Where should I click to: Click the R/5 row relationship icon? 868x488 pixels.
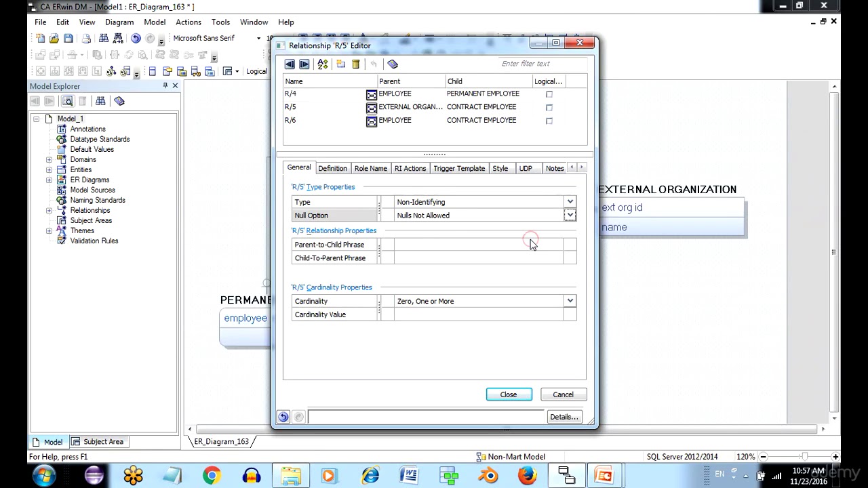click(372, 108)
